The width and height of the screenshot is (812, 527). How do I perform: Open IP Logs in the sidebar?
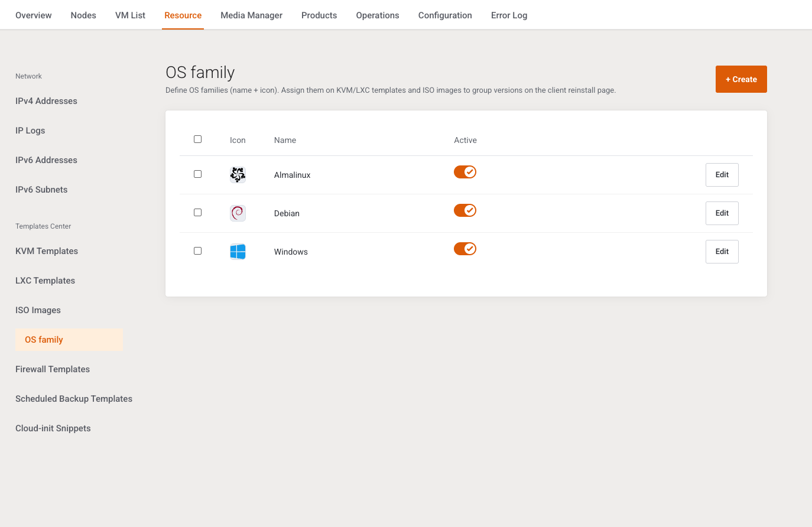(x=30, y=131)
